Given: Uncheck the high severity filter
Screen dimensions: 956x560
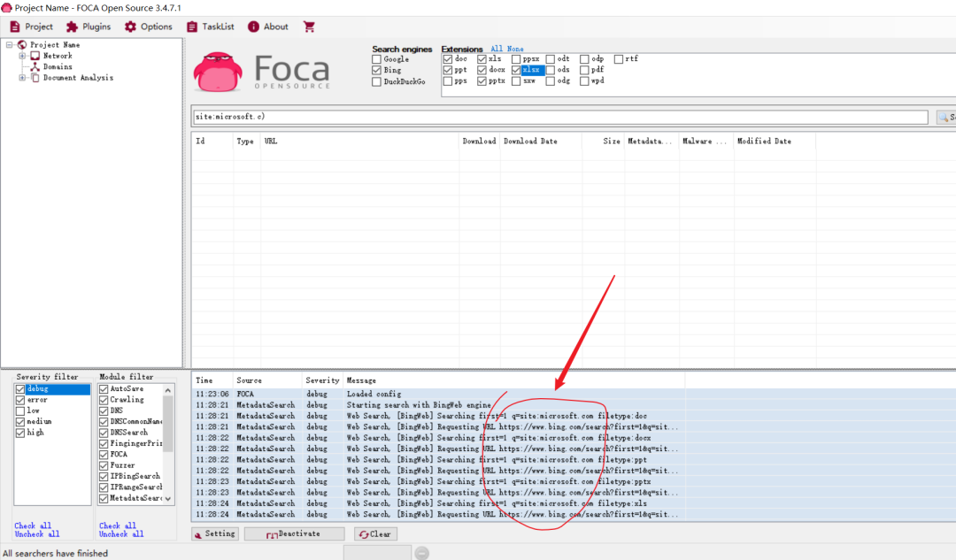Looking at the screenshot, I should (20, 433).
